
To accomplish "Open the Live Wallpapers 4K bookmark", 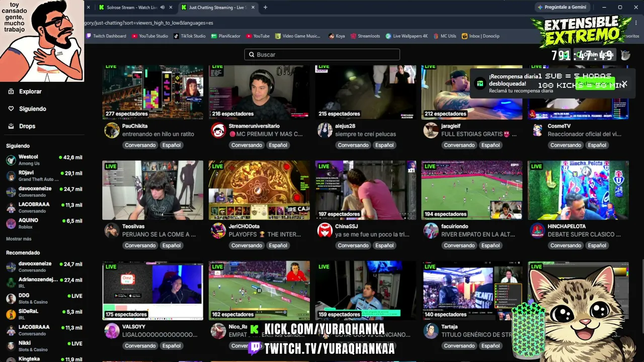I will [407, 36].
